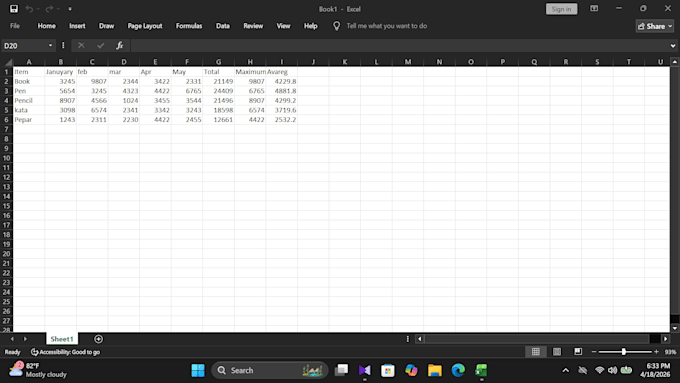Open Microsoft Edge from taskbar
680x383 pixels.
(458, 370)
